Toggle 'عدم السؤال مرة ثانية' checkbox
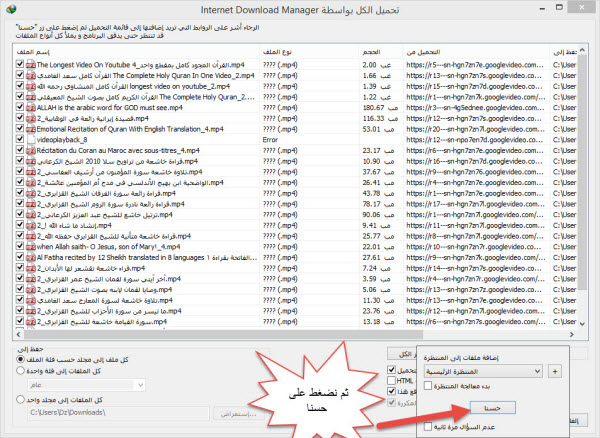This screenshot has height=438, width=600. (428, 426)
